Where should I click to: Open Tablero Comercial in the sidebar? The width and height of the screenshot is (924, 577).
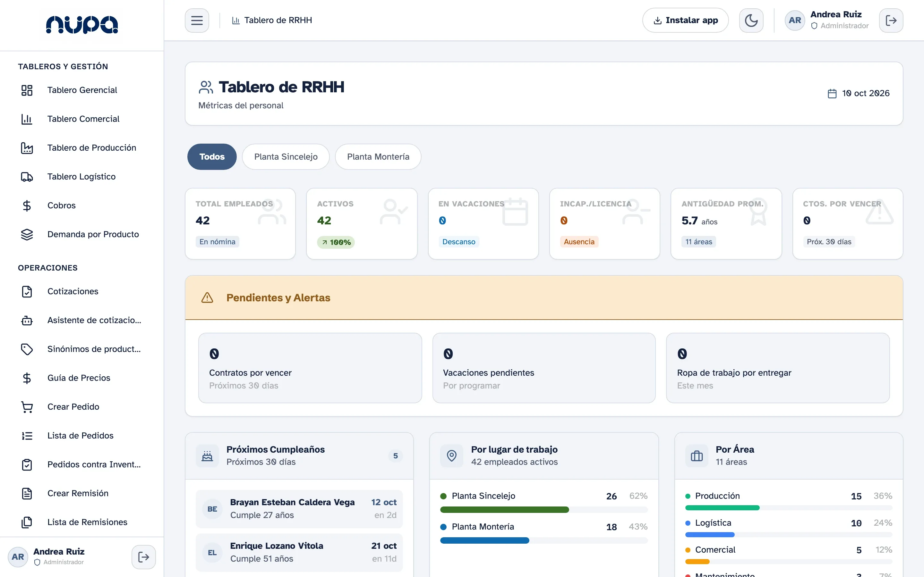pyautogui.click(x=82, y=119)
